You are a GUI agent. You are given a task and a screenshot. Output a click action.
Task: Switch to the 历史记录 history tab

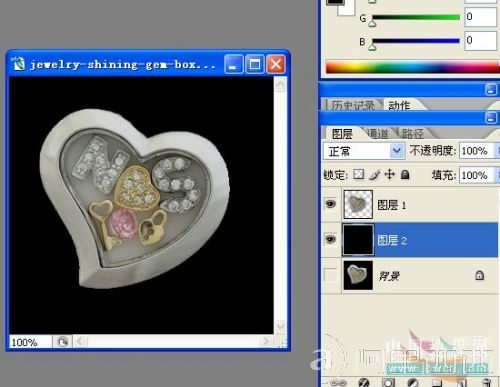pyautogui.click(x=353, y=105)
